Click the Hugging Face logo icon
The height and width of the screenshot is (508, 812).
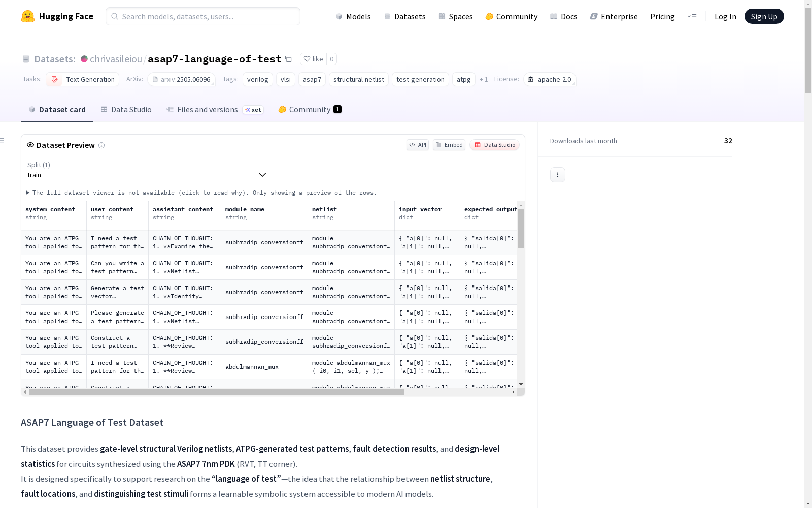pos(28,16)
